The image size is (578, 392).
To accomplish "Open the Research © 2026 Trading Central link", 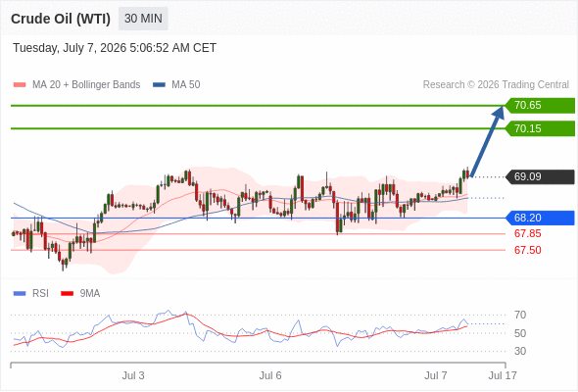I will click(496, 85).
